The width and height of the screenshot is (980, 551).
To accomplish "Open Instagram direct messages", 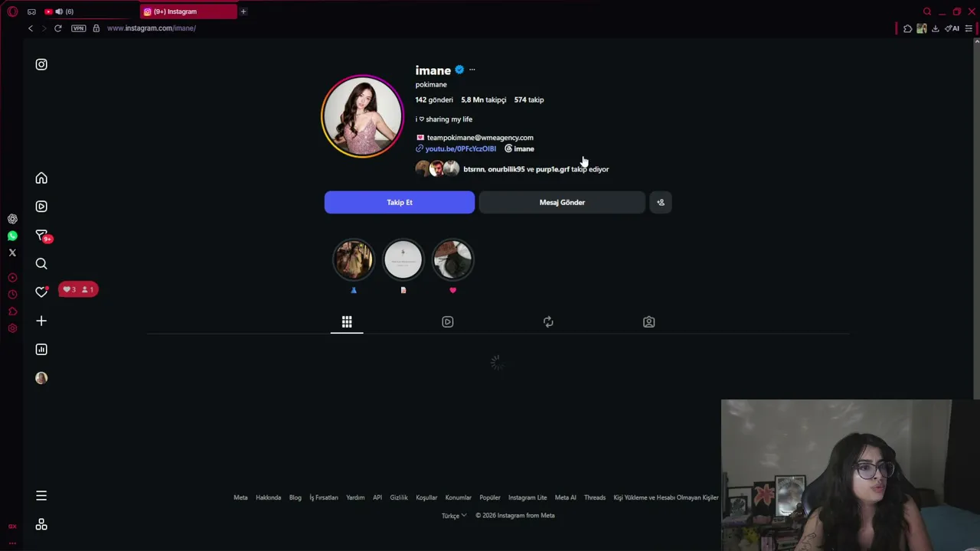I will [41, 235].
